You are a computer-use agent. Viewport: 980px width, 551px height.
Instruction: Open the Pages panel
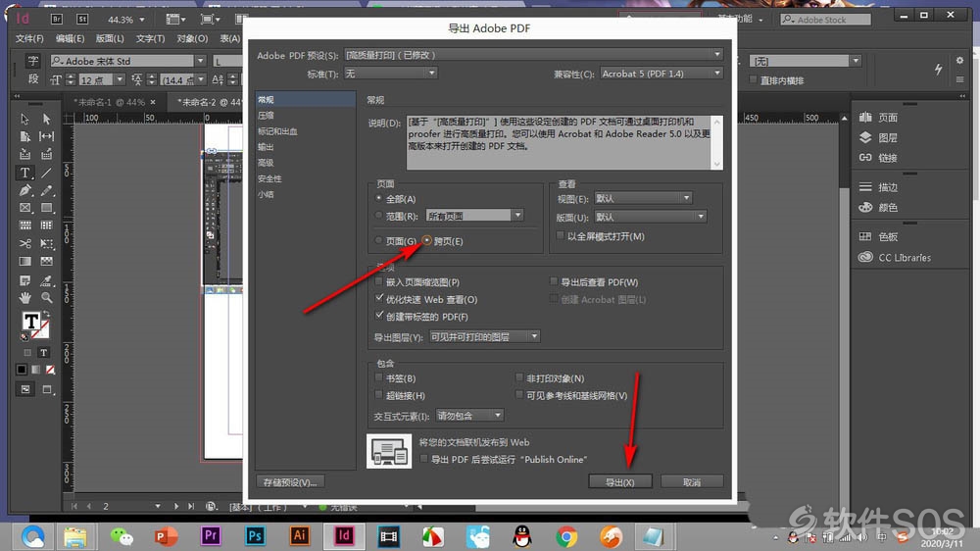879,118
